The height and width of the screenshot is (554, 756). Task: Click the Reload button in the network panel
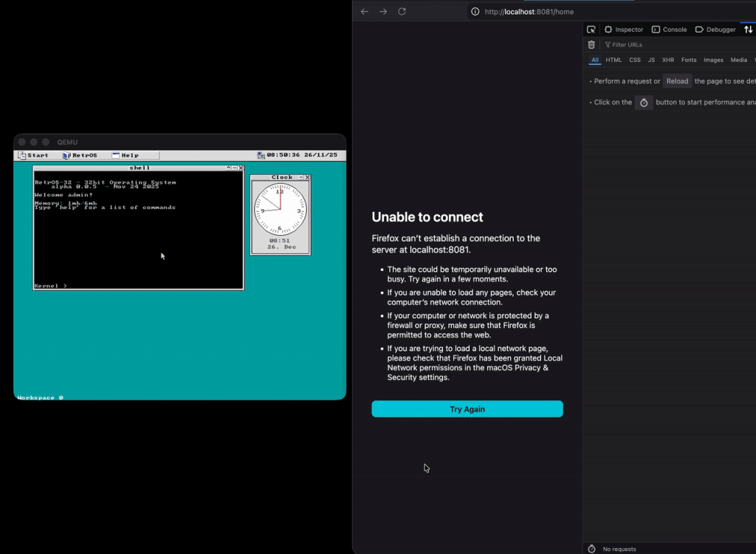tap(677, 81)
